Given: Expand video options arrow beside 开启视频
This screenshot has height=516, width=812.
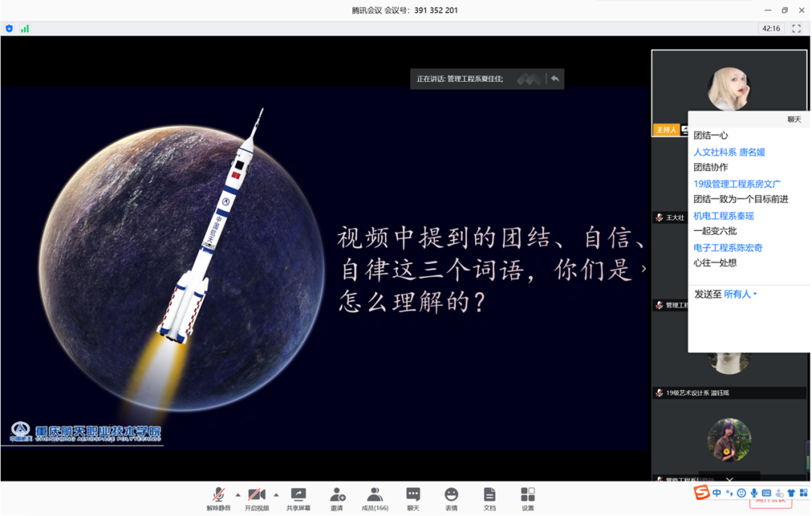Looking at the screenshot, I should pos(276,495).
